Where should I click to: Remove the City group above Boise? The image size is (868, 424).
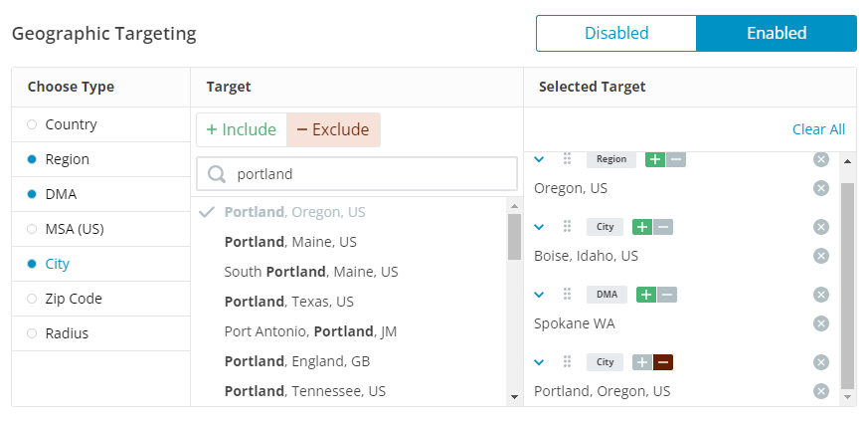pos(821,227)
